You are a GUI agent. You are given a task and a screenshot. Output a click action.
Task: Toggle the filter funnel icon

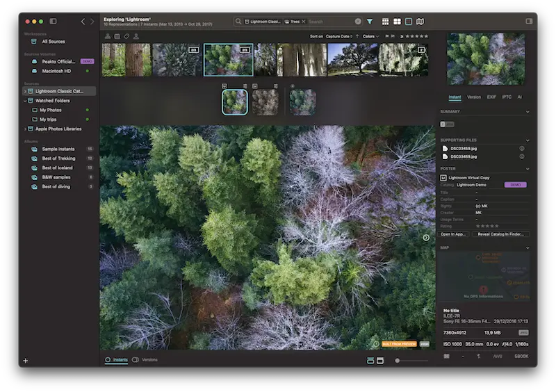click(370, 22)
